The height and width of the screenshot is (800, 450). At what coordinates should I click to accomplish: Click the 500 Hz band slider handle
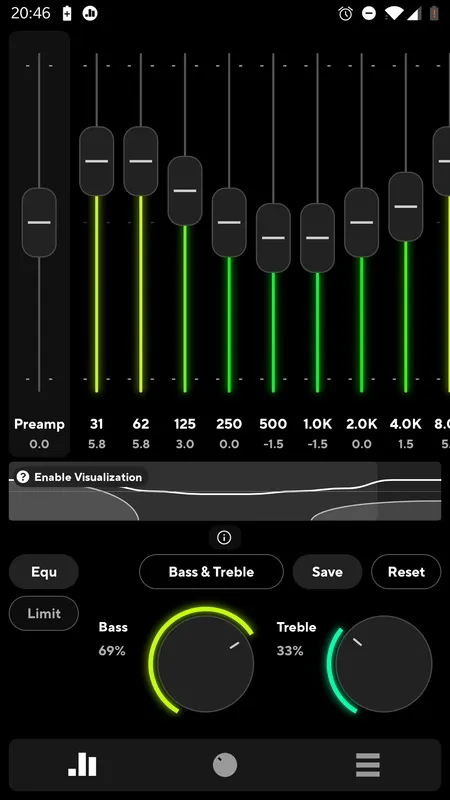(273, 238)
